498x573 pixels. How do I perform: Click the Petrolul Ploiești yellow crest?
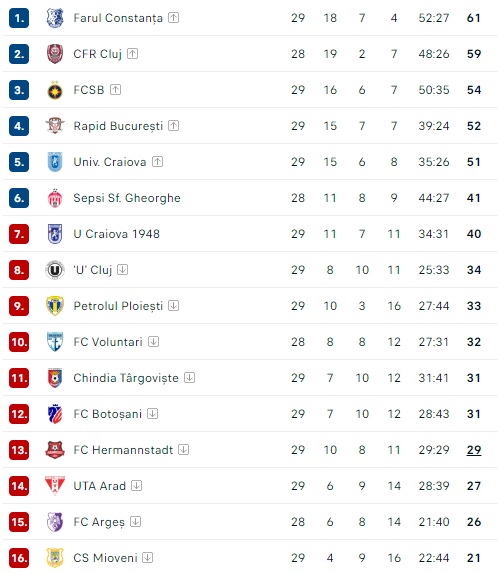click(x=55, y=306)
